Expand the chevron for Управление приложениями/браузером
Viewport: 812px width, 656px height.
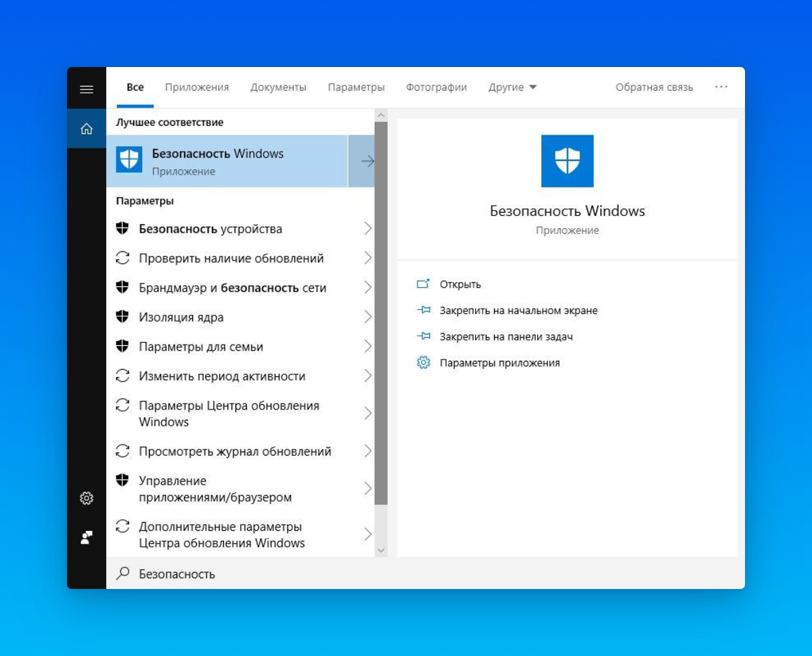pyautogui.click(x=367, y=489)
